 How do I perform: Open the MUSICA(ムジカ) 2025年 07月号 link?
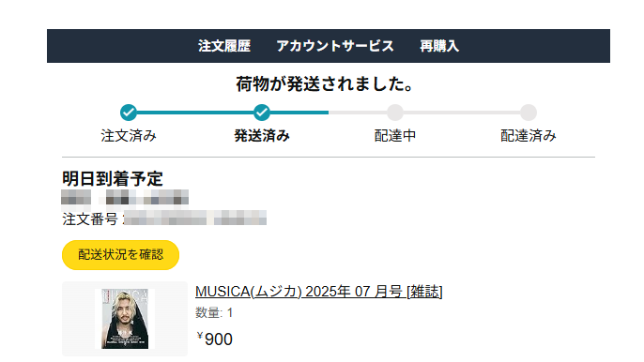[x=319, y=292]
